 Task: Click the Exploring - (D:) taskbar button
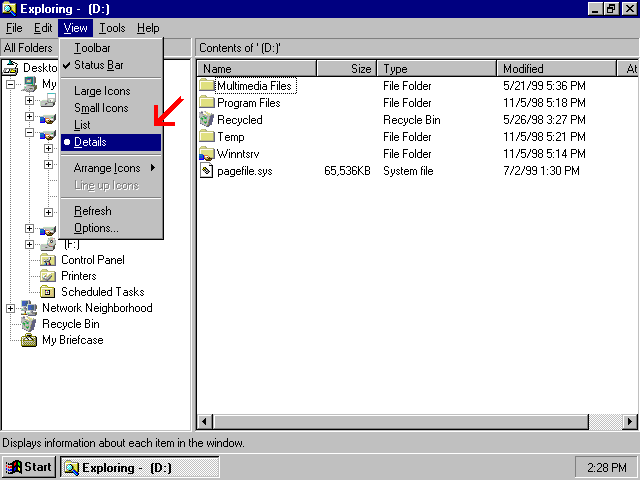140,467
